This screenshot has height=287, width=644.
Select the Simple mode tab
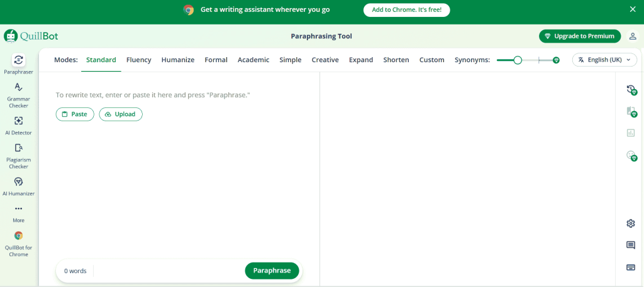[x=291, y=60]
